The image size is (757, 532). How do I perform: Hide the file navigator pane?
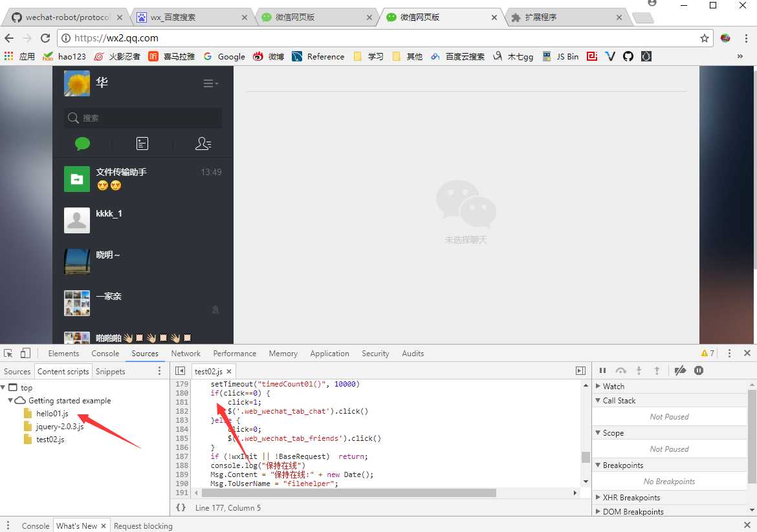180,371
